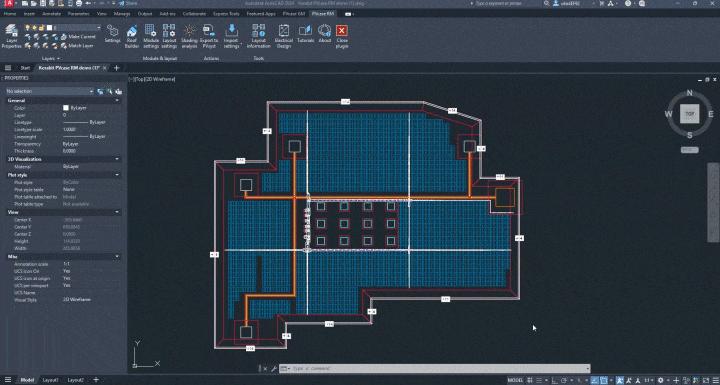Open Layout settings in the ribbon
Screen dimensions: 720x385
(169, 36)
